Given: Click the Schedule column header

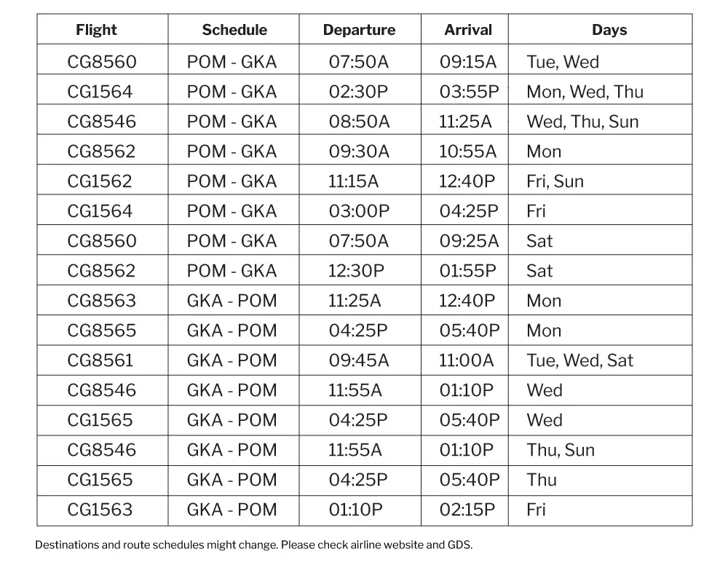Looking at the screenshot, I should (x=234, y=31).
